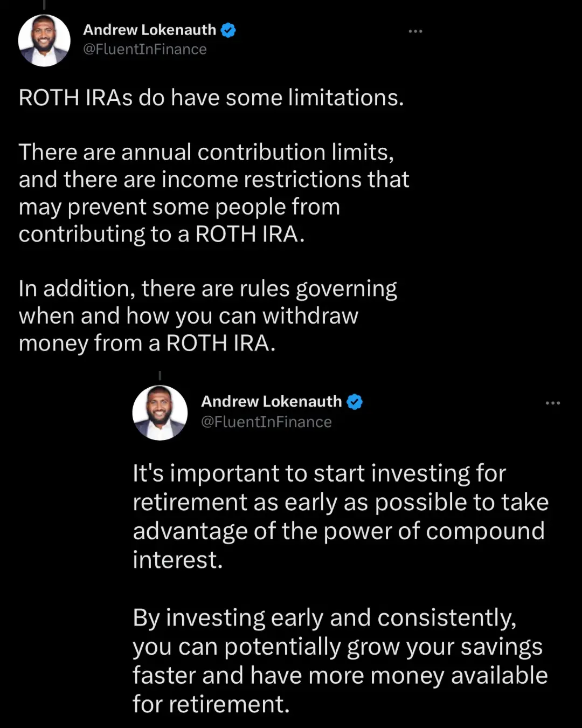Click Andrew Lokenauth's name in the quoted tweet
This screenshot has width=582, height=728.
[x=272, y=401]
